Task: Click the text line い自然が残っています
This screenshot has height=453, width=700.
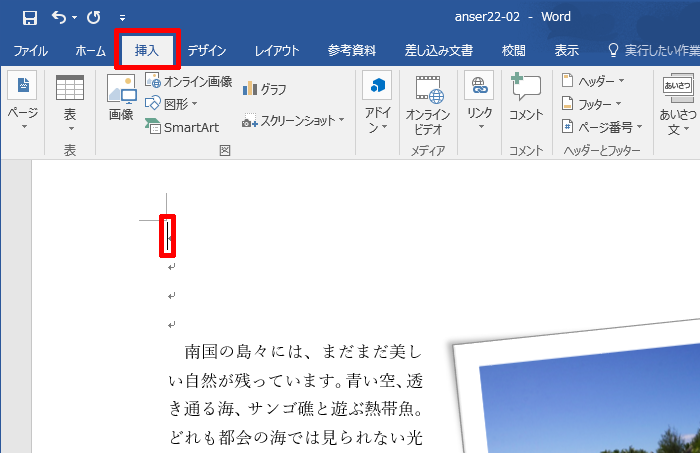Action: click(252, 381)
